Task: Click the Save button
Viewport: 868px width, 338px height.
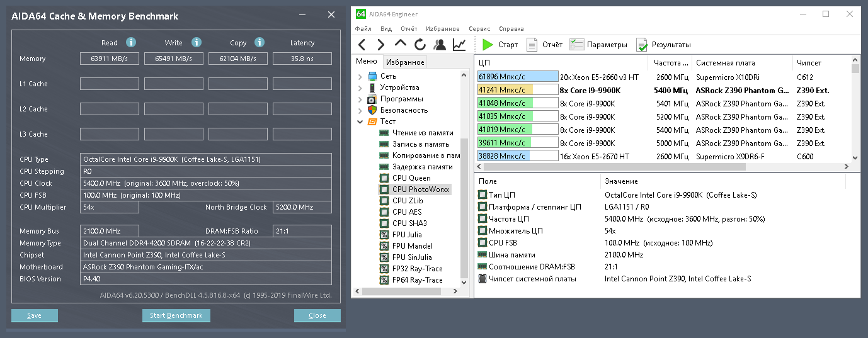Action: [34, 315]
